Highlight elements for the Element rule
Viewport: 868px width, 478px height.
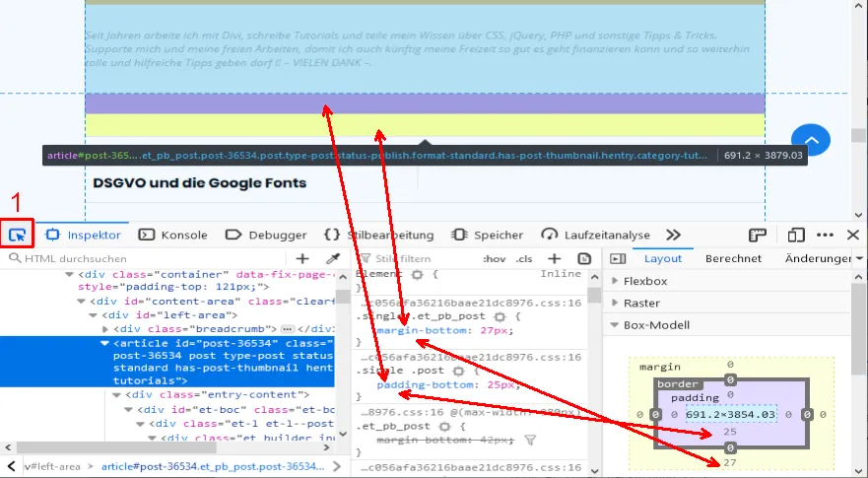417,274
